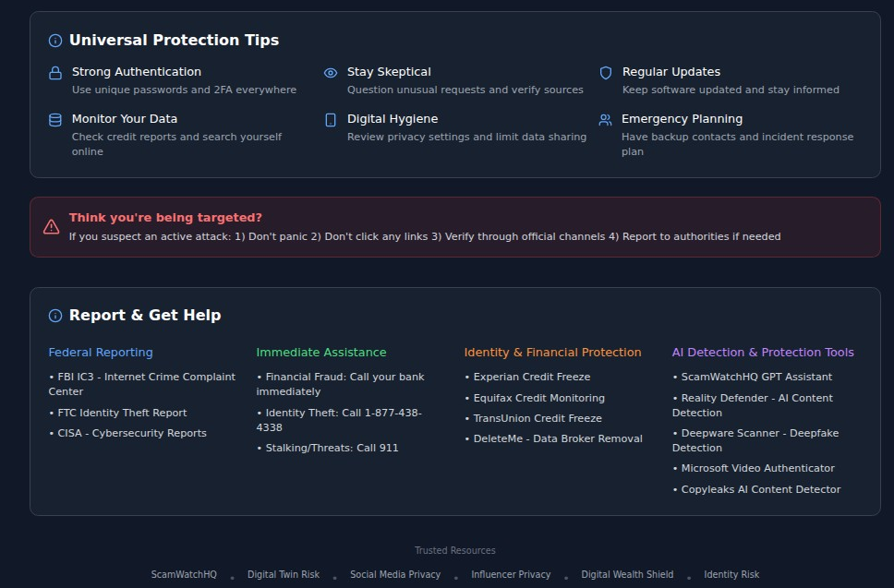The height and width of the screenshot is (588, 894).
Task: Go to Digital Twin Risk footer resource
Action: (x=284, y=574)
